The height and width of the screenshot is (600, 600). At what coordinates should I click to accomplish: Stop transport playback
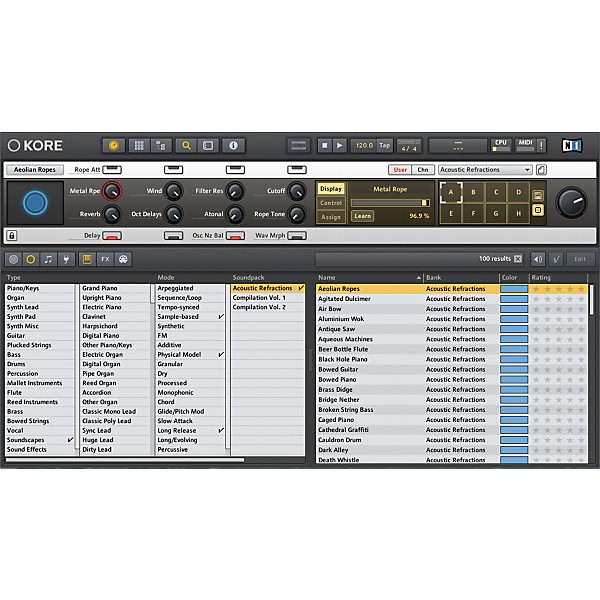point(324,146)
